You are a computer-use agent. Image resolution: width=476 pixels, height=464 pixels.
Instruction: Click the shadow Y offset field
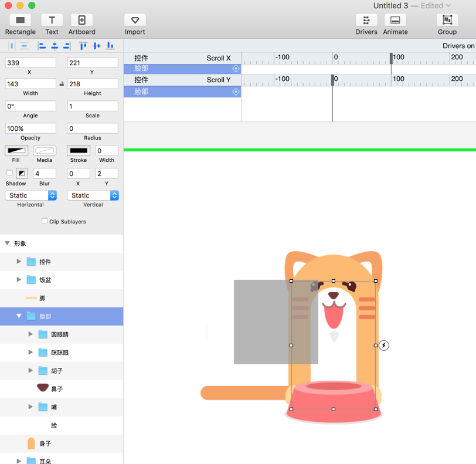[107, 174]
